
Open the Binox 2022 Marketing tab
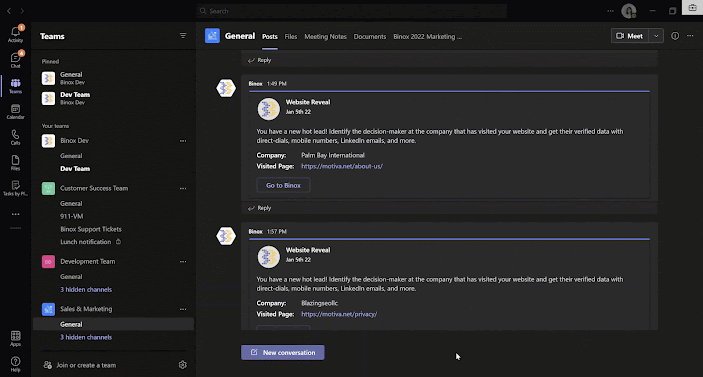pos(427,37)
